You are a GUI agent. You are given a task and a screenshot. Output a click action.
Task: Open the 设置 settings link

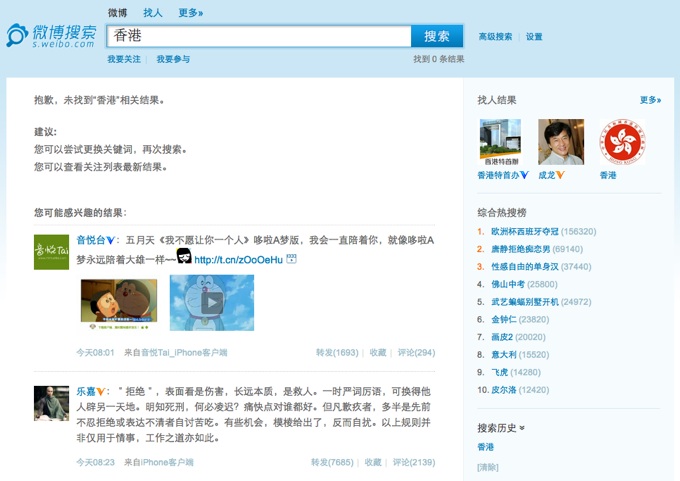tap(534, 37)
